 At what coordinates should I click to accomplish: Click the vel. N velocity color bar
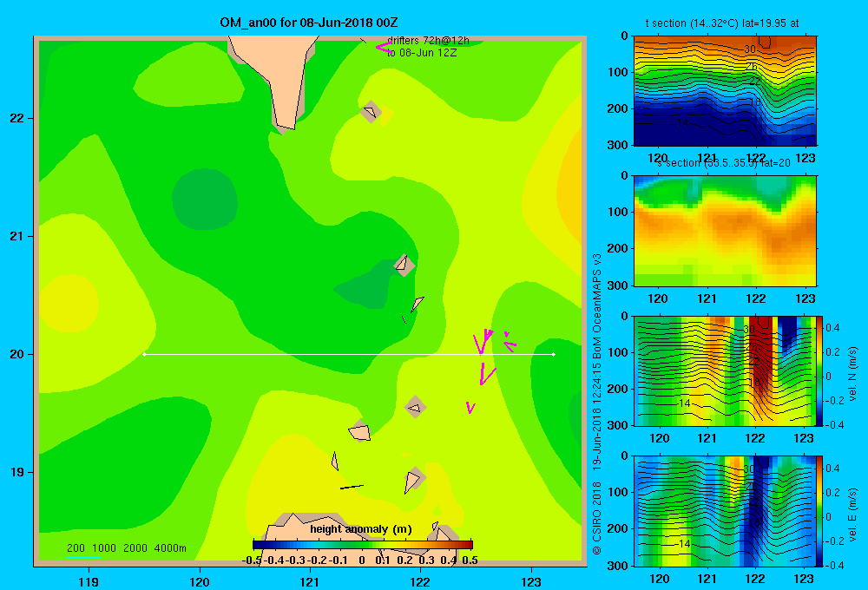(819, 370)
